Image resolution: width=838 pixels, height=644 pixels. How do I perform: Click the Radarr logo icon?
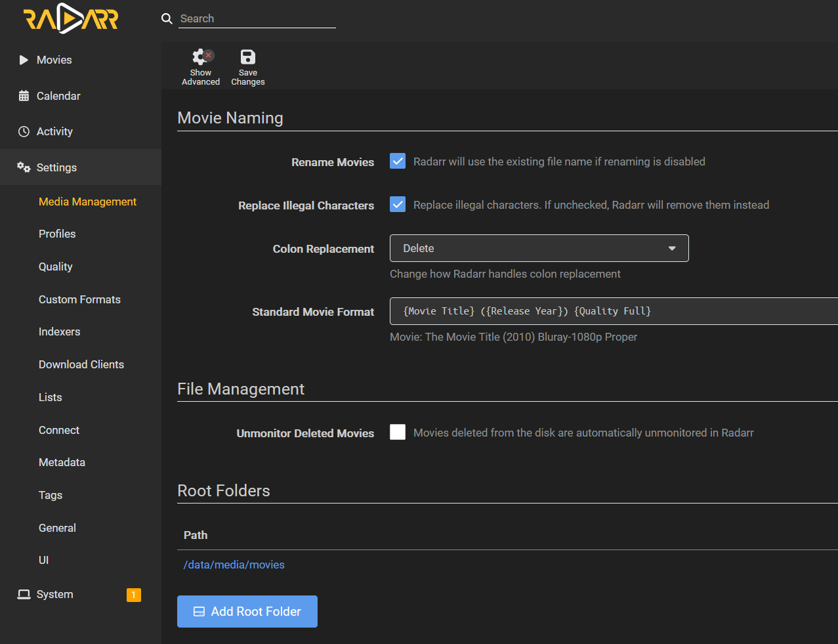tap(71, 20)
